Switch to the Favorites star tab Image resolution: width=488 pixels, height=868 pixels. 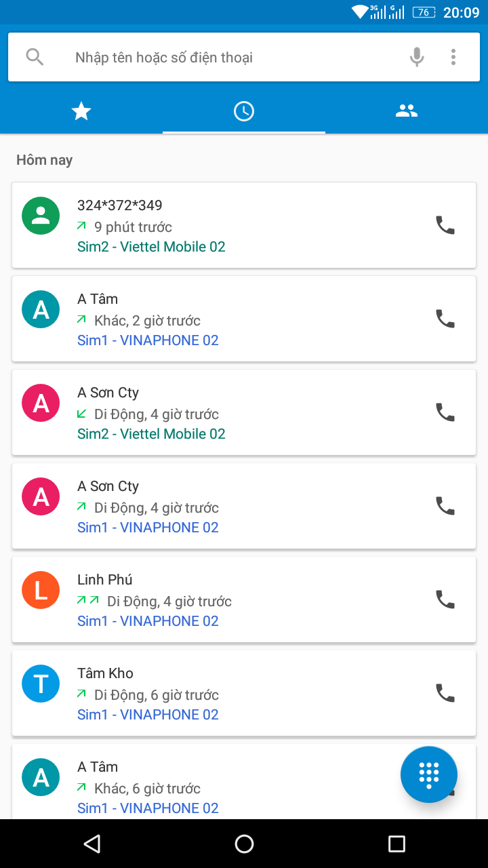(x=81, y=111)
